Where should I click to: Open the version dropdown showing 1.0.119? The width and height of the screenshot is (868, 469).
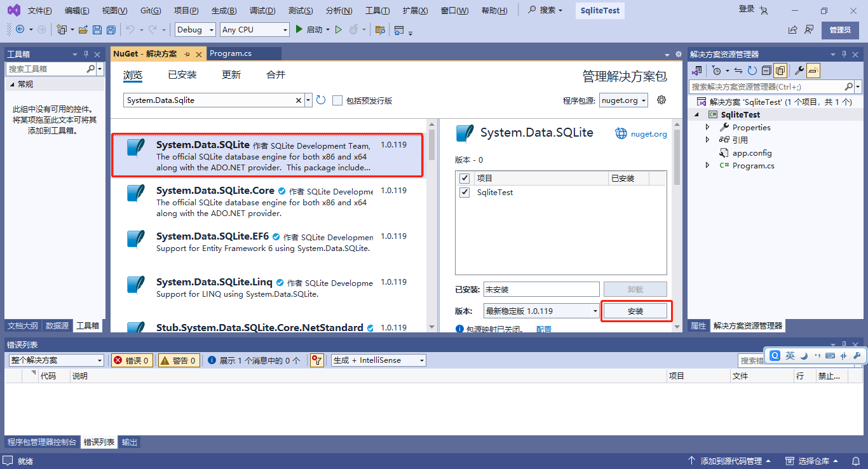coord(542,311)
